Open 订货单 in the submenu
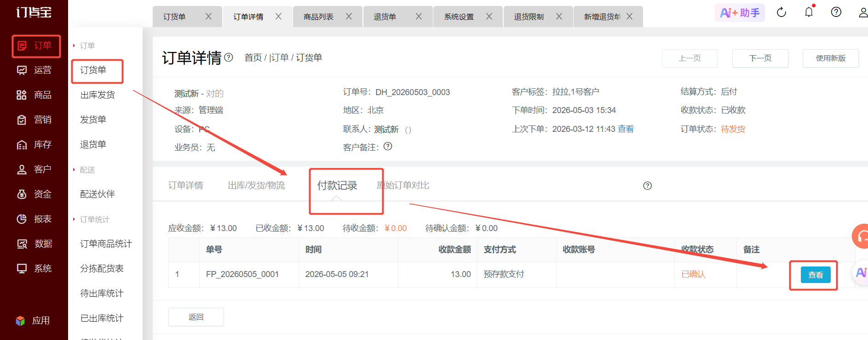The image size is (868, 340). [x=93, y=70]
